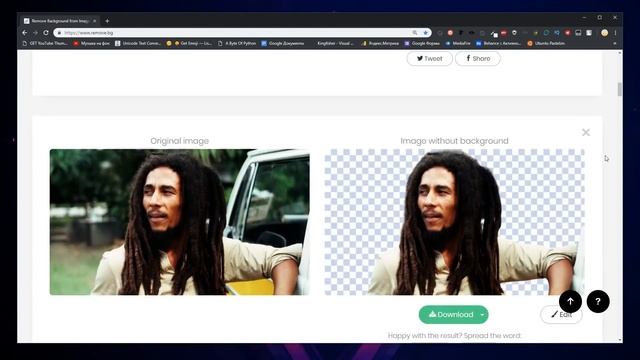
Task: Click the white shield extension icon
Action: click(514, 33)
